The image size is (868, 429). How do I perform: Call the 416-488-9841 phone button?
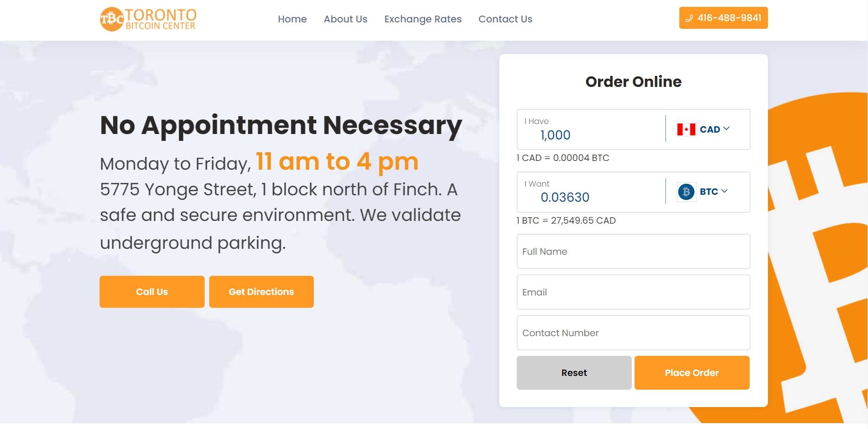[723, 18]
